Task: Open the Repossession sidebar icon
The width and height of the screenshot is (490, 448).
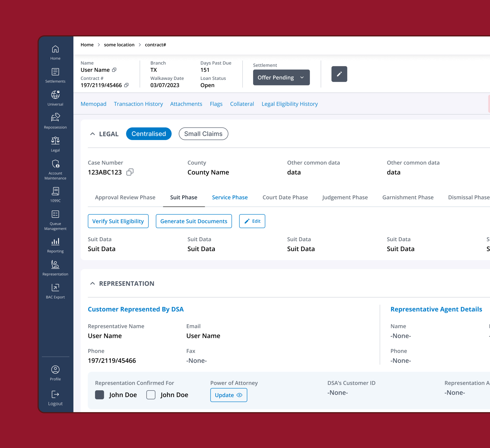Action: coord(55,121)
